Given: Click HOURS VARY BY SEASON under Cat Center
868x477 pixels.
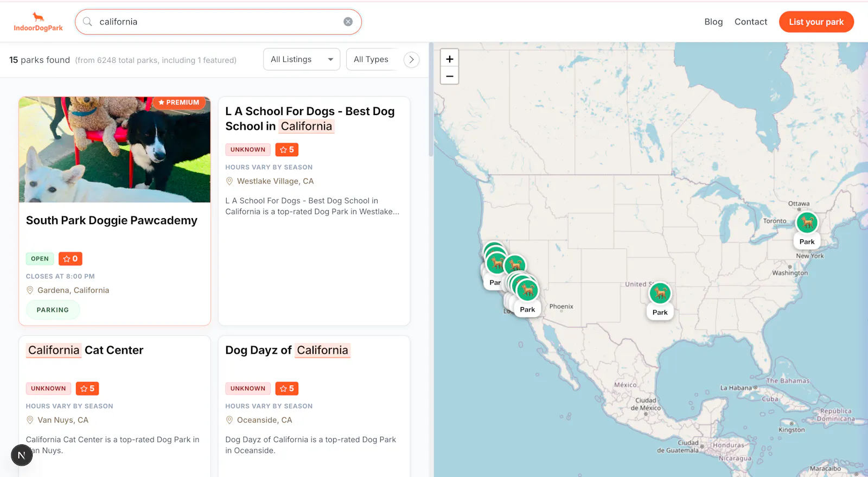Looking at the screenshot, I should pyautogui.click(x=69, y=406).
